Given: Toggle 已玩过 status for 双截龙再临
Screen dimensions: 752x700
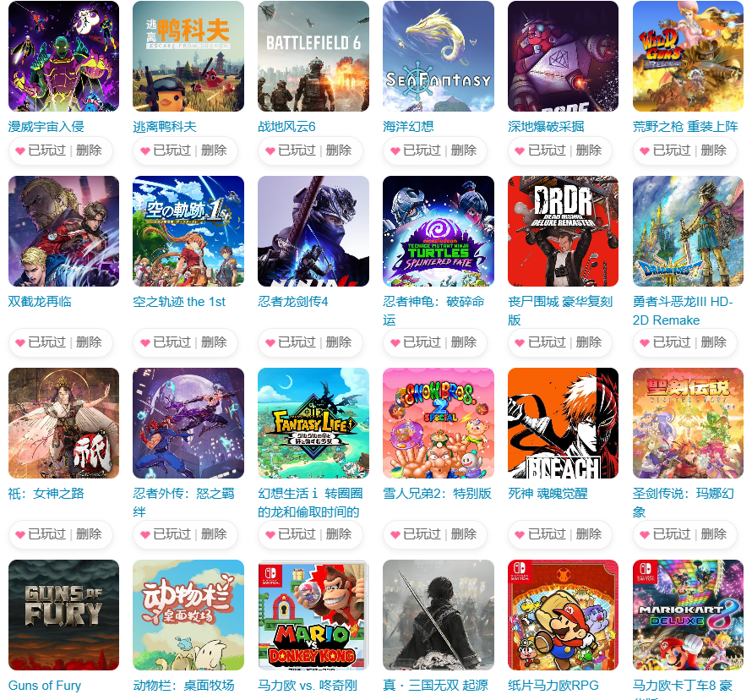Looking at the screenshot, I should click(47, 342).
